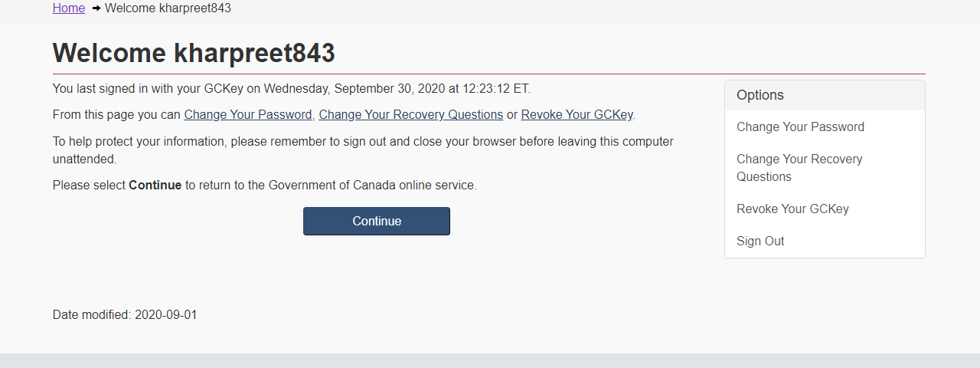
Task: Click the large Welcome kharpreet843 heading
Action: pyautogui.click(x=194, y=53)
